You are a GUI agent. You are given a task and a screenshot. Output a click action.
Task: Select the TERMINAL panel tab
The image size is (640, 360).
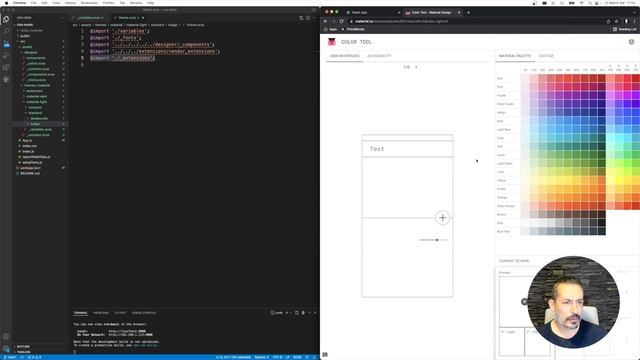pyautogui.click(x=80, y=313)
